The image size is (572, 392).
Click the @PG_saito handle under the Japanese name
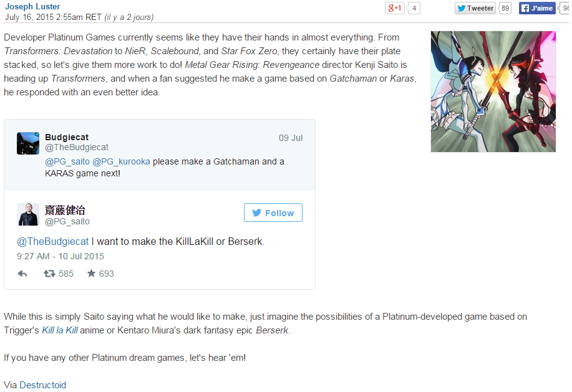[67, 221]
